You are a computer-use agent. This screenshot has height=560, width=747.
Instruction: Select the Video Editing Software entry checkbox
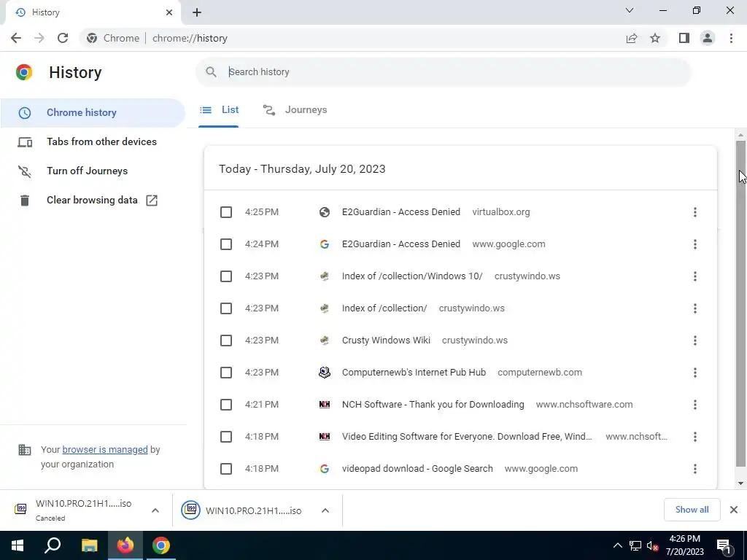click(x=226, y=437)
